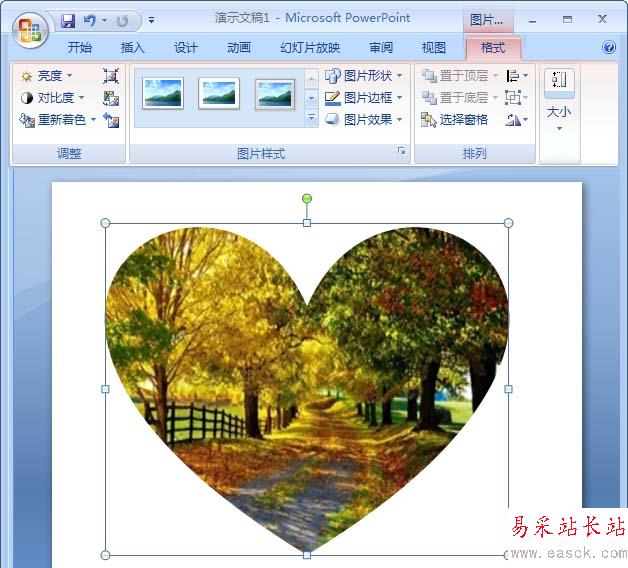Apply the second picture style thumbnail
The image size is (628, 568).
click(x=219, y=94)
